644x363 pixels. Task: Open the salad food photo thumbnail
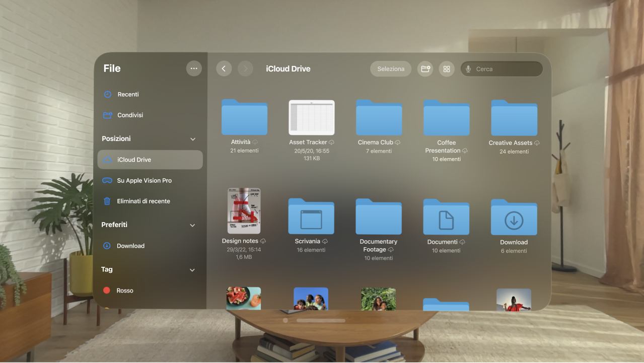click(x=244, y=298)
